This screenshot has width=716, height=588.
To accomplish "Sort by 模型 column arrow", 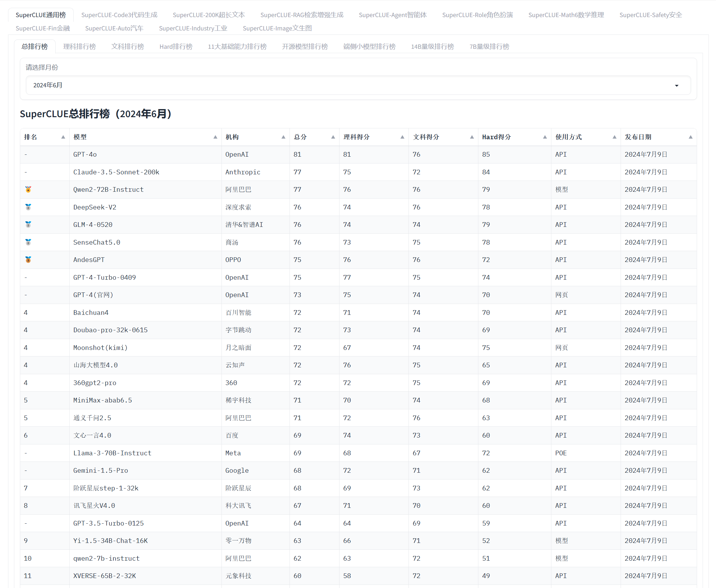I will [215, 137].
